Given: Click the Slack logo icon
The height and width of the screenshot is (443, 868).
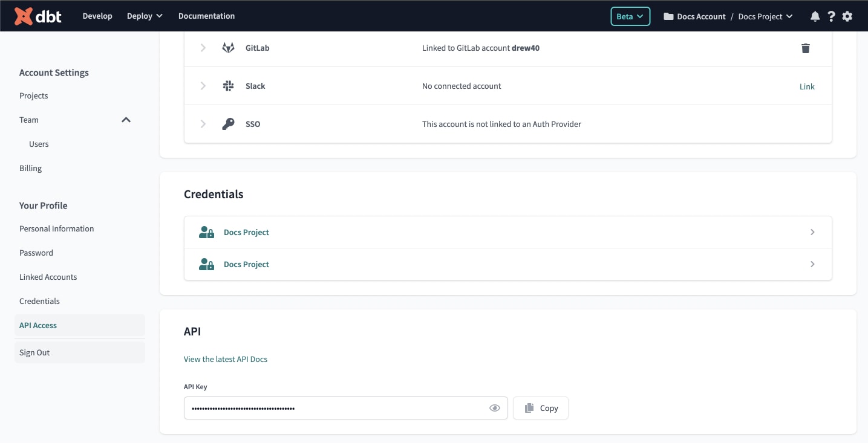Looking at the screenshot, I should pyautogui.click(x=228, y=86).
